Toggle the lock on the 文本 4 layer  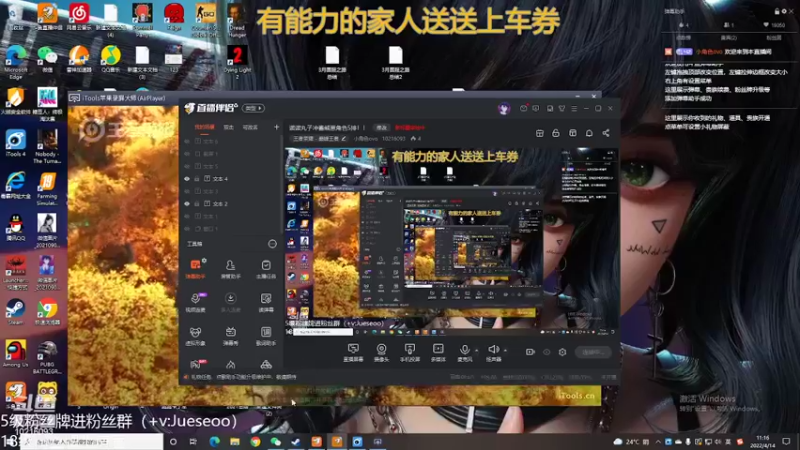tap(196, 179)
